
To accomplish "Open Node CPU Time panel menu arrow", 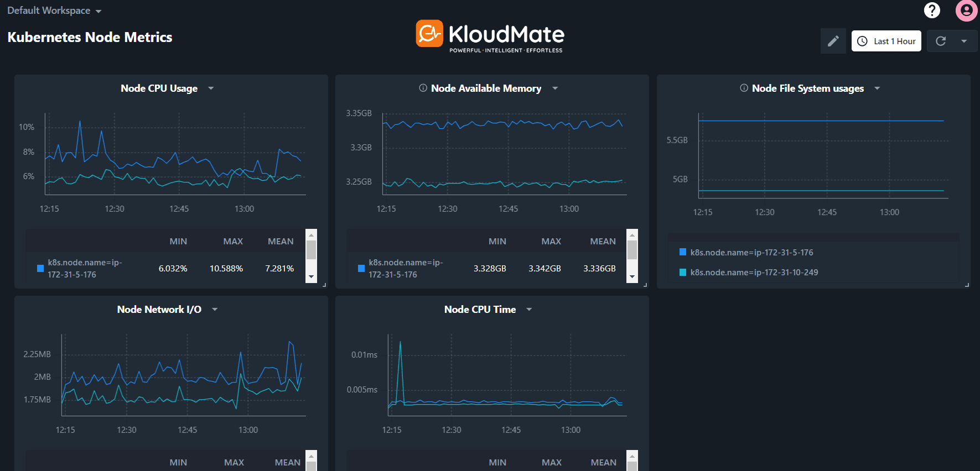I will pos(529,310).
